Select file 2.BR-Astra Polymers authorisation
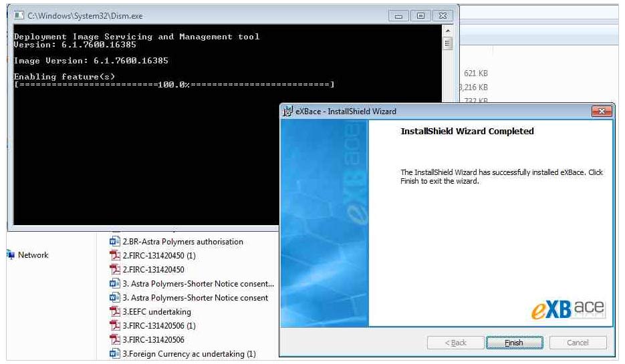625x364 pixels. point(182,242)
